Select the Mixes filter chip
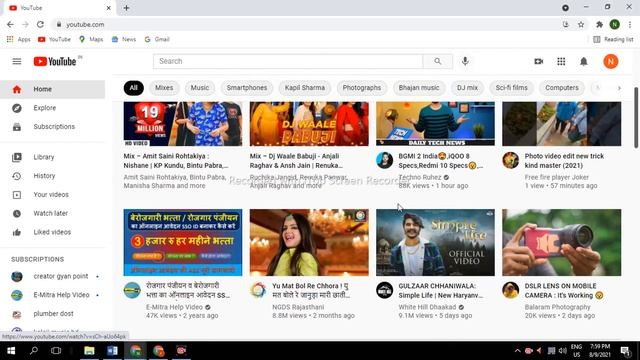 coord(164,88)
